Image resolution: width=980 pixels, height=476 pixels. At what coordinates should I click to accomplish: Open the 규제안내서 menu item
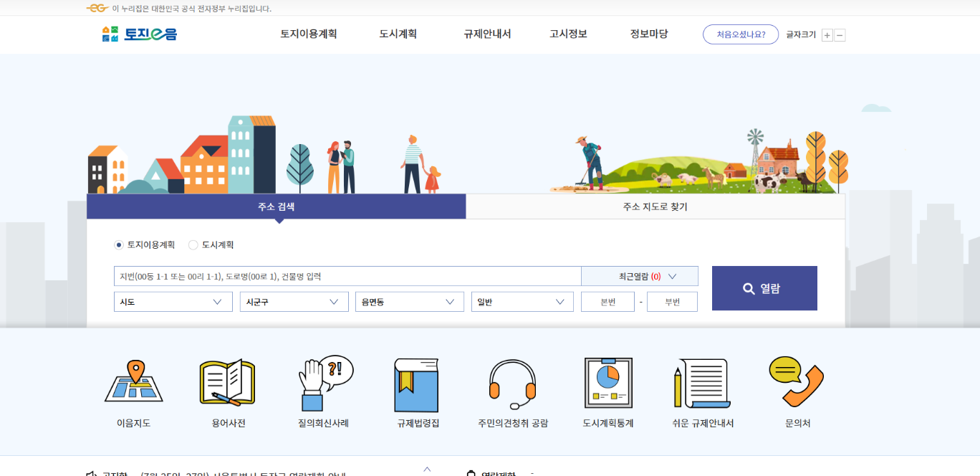[x=487, y=34]
